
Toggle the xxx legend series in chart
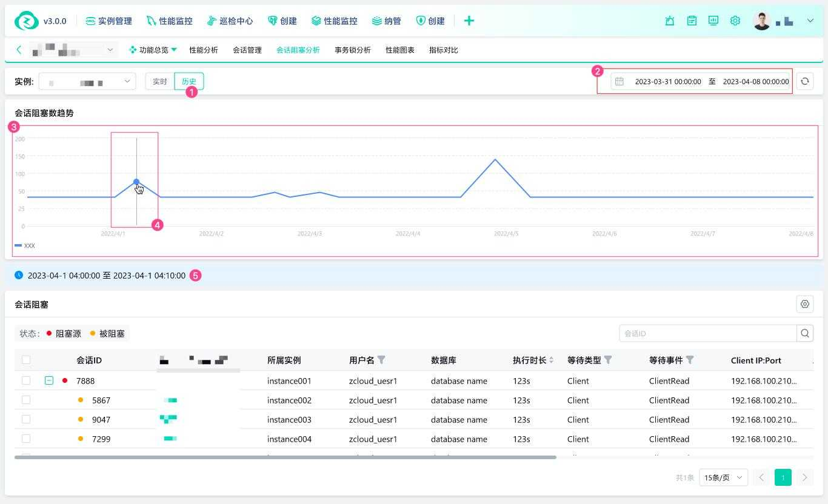tap(25, 245)
